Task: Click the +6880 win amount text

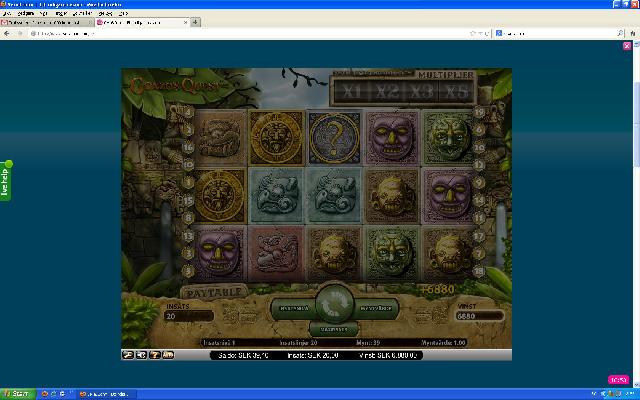Action: (x=438, y=289)
